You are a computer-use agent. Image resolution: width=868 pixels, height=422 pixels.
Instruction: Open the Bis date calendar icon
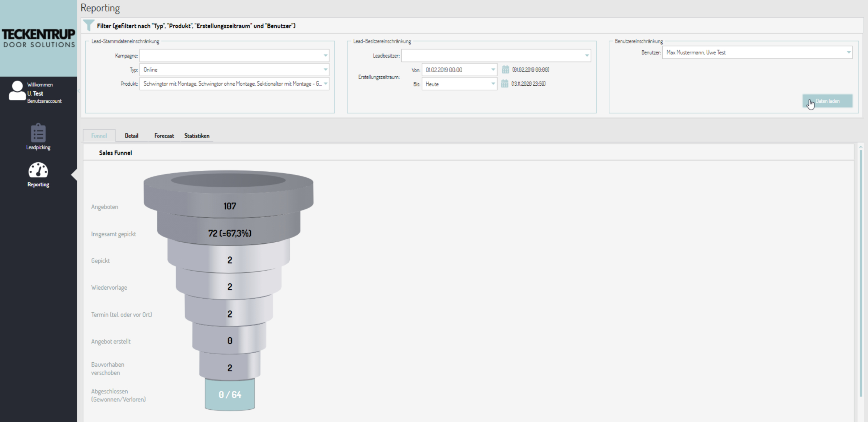click(x=505, y=84)
